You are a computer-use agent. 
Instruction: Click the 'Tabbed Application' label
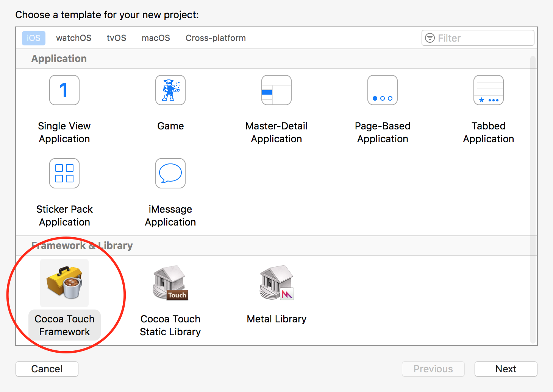pos(489,132)
